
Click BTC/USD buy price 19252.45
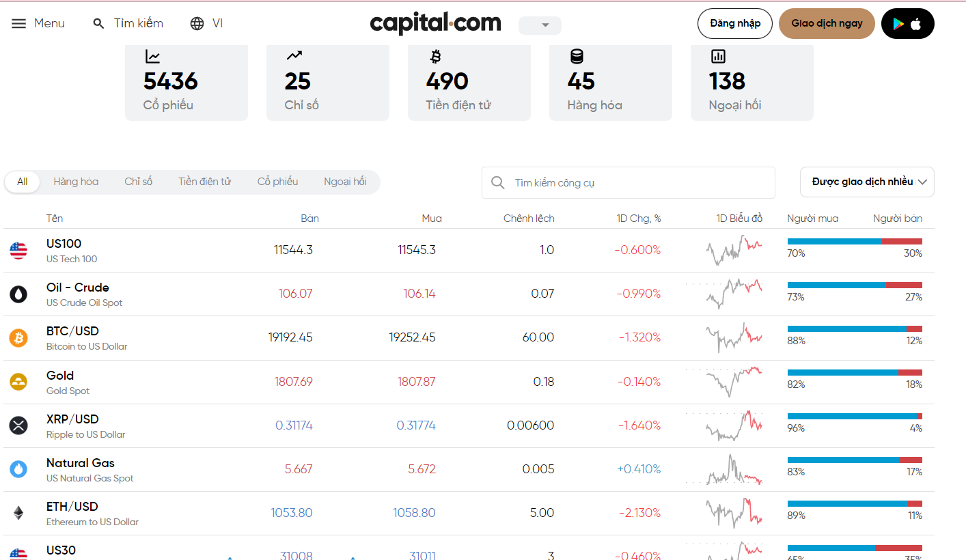tap(412, 337)
